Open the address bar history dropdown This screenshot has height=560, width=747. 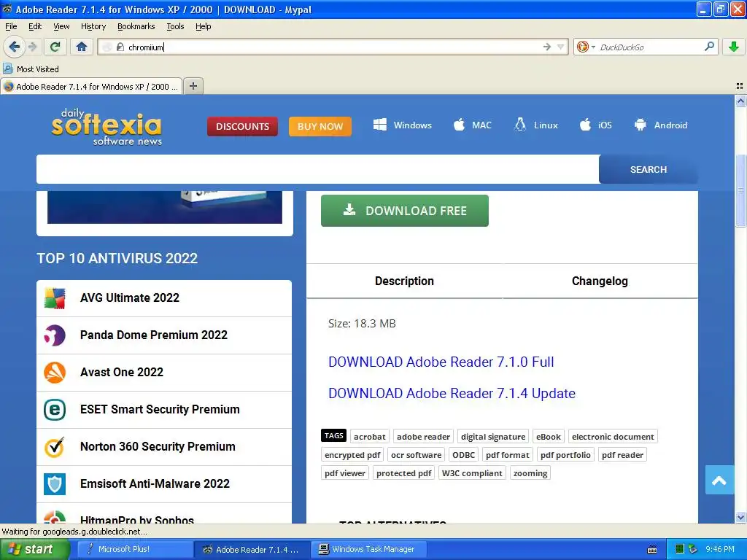tap(561, 47)
